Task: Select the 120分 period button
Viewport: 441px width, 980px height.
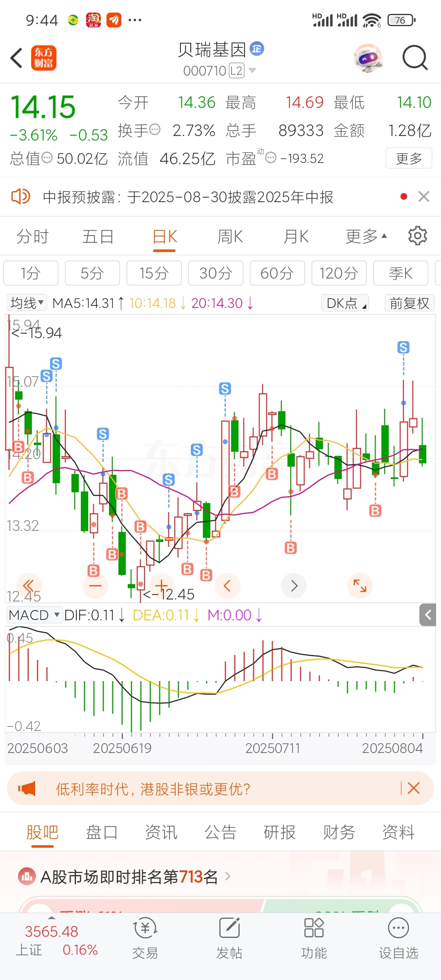Action: tap(339, 273)
